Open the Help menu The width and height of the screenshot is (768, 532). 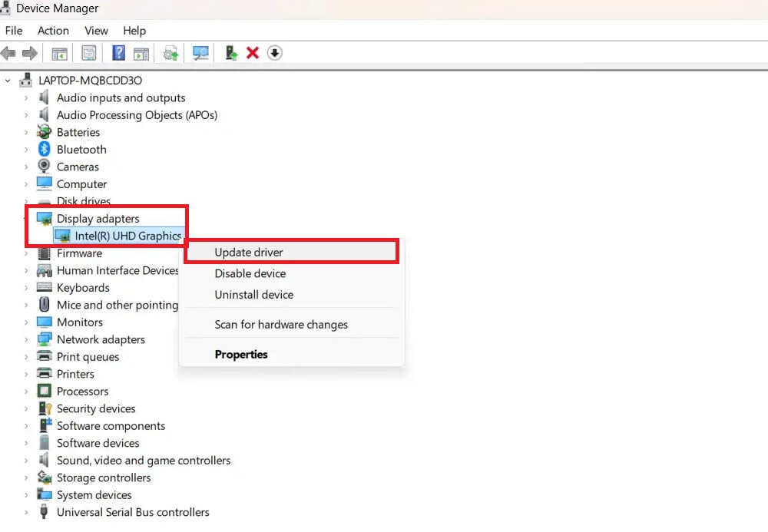coord(134,31)
